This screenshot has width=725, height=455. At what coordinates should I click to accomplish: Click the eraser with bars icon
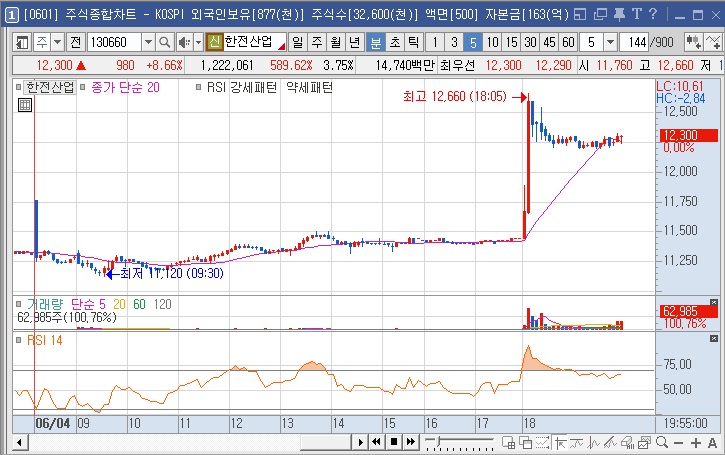pos(627,443)
